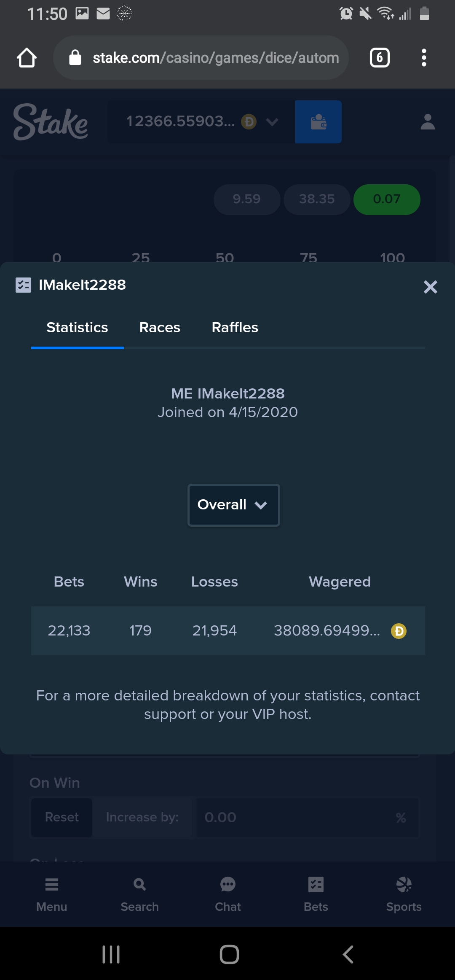This screenshot has height=980, width=455.
Task: Switch to the Raffles tab
Action: [235, 328]
